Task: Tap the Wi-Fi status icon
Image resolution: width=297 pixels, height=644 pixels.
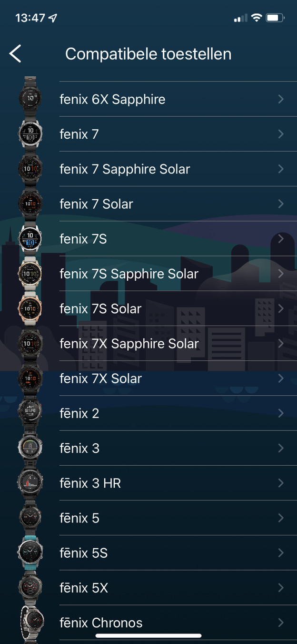Action: pyautogui.click(x=257, y=18)
